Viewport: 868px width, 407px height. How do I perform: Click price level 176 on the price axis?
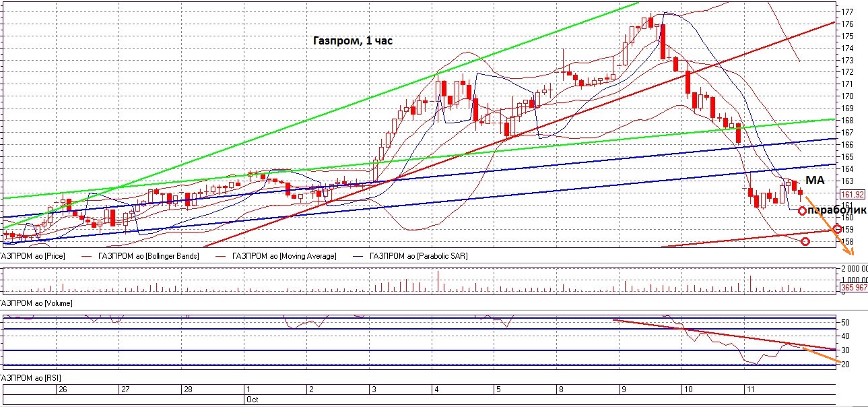848,24
